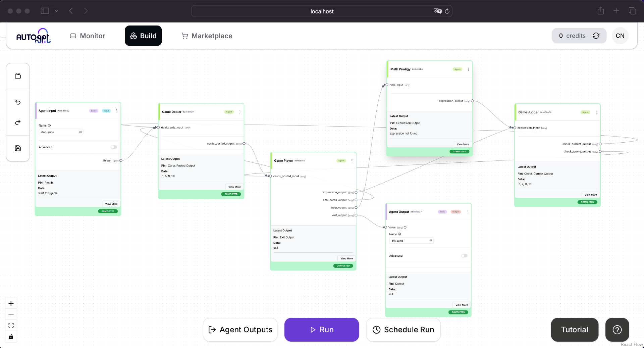Viewport: 644px width, 348px height.
Task: Click the help_output pin on Game Player
Action: [356, 208]
